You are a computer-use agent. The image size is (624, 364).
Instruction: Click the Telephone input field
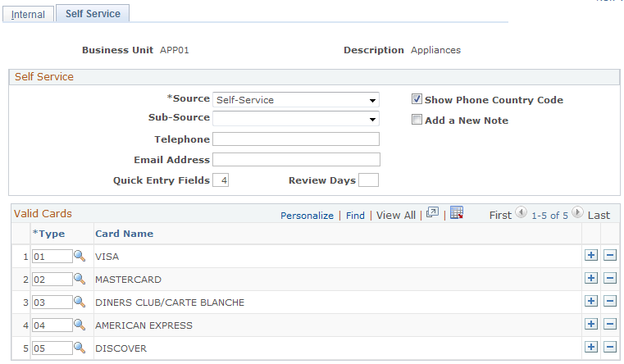coord(295,139)
